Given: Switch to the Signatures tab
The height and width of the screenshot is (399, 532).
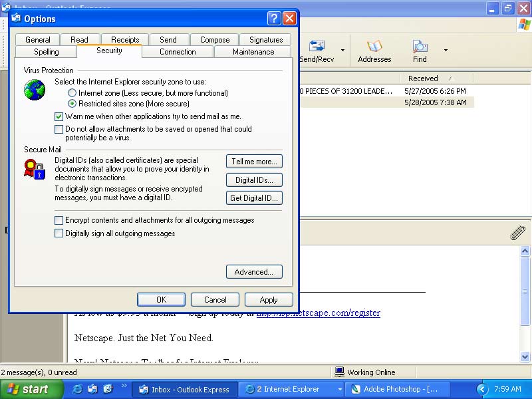Looking at the screenshot, I should pyautogui.click(x=266, y=40).
